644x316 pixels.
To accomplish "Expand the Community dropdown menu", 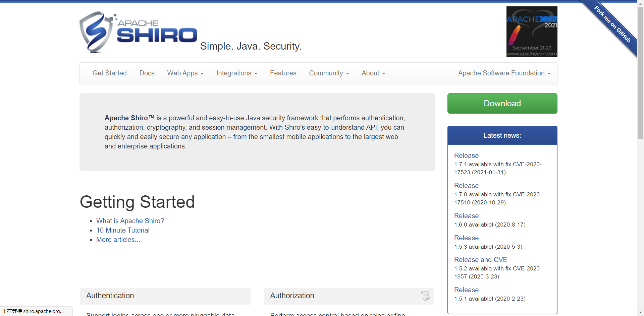I will [x=329, y=73].
